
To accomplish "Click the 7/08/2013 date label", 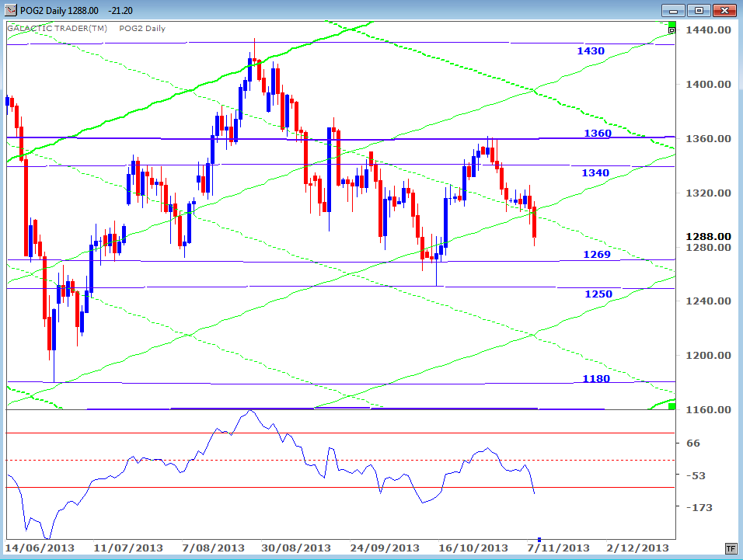I will [213, 548].
